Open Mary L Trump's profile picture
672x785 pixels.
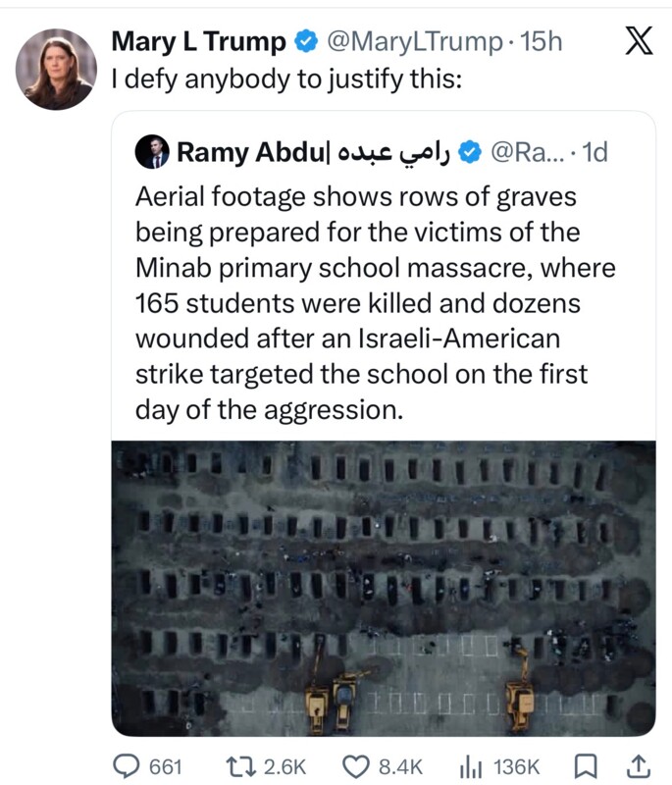click(56, 69)
